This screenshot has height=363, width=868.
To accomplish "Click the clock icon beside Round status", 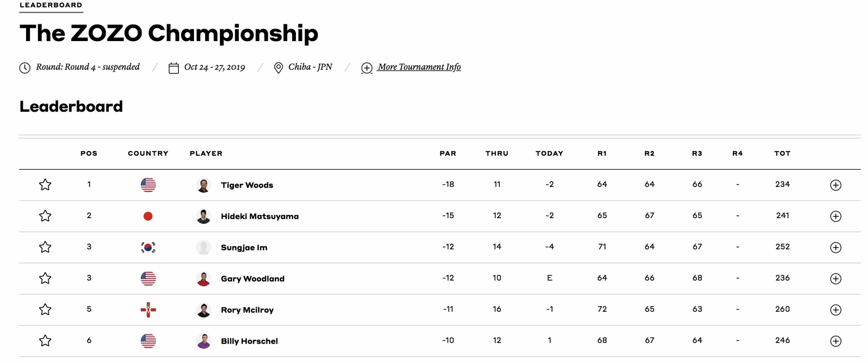I will [x=25, y=68].
